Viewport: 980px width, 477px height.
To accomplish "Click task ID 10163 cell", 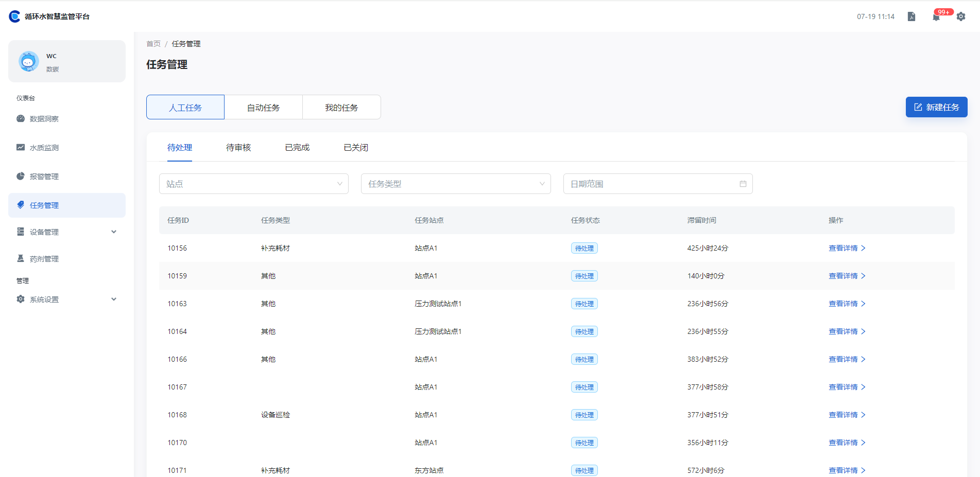I will [177, 304].
